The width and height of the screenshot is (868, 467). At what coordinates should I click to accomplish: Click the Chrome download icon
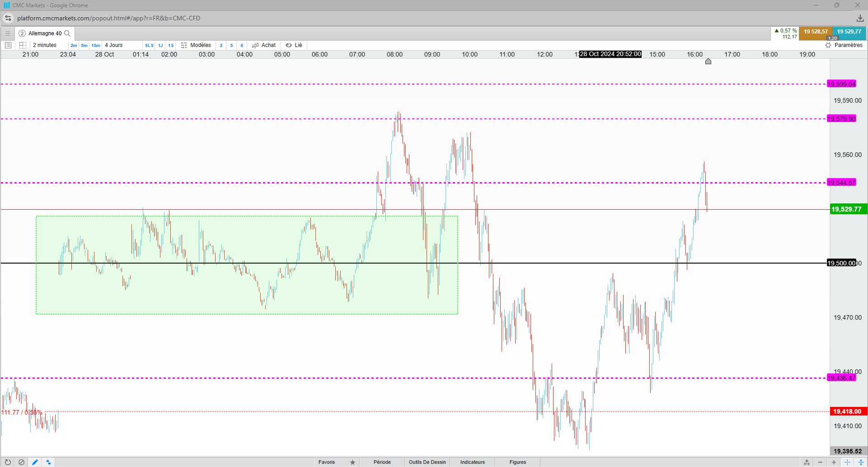point(860,18)
